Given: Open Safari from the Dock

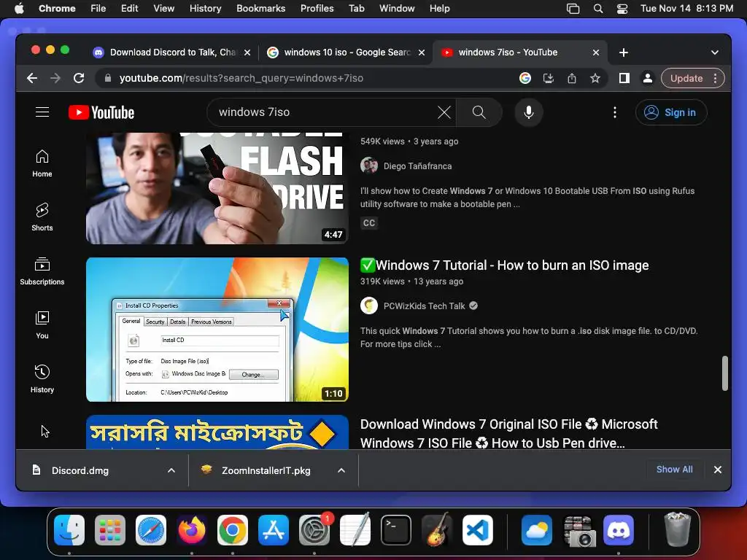Looking at the screenshot, I should pyautogui.click(x=151, y=530).
